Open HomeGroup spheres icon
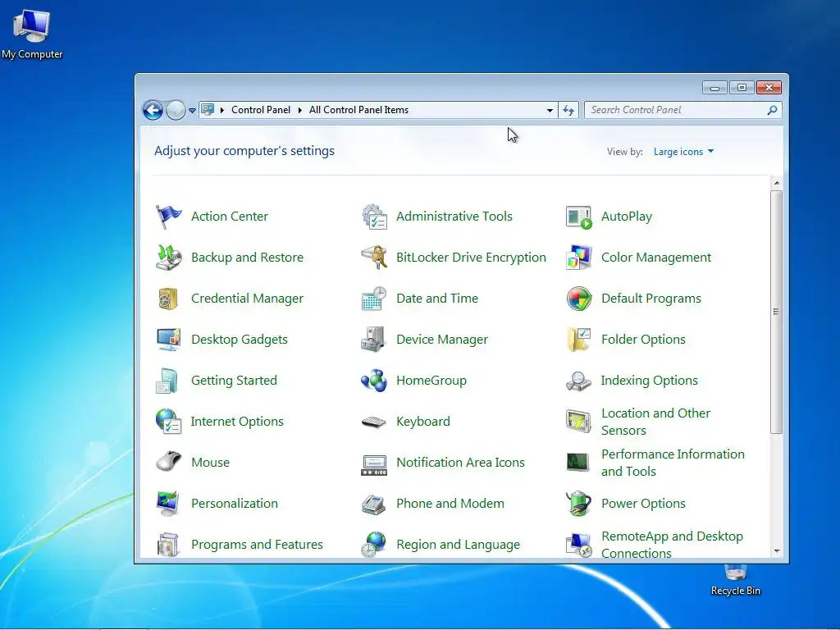 click(374, 381)
